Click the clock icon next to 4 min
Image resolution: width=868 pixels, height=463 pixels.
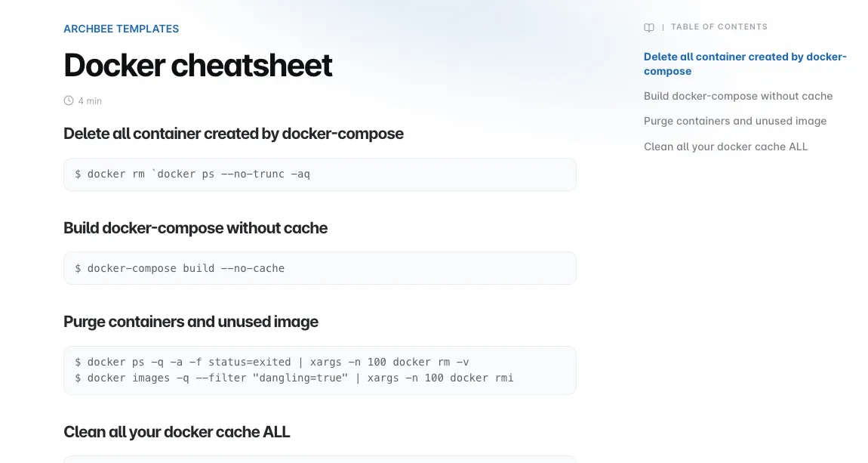(x=69, y=100)
